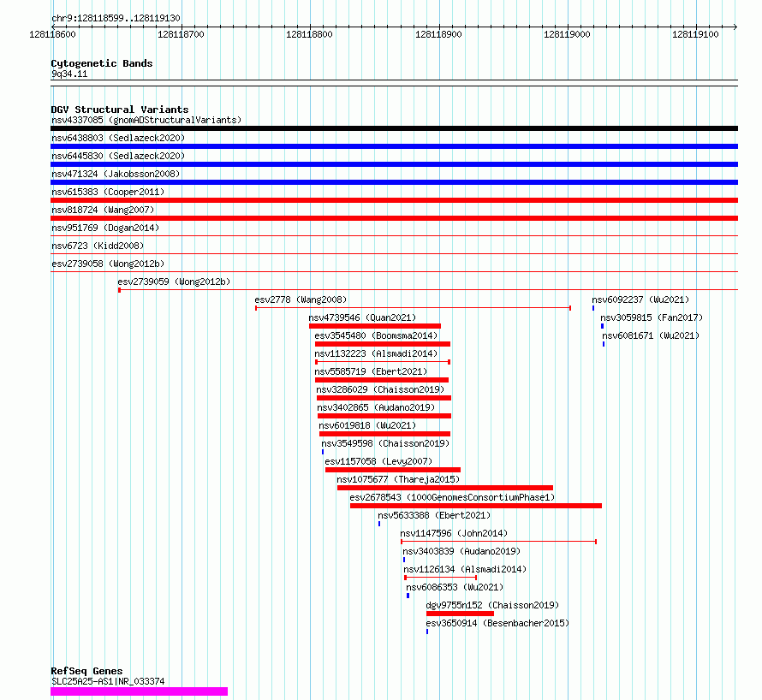Click nsv3286029 (Chaisson2019) label
The height and width of the screenshot is (700, 762).
[380, 389]
